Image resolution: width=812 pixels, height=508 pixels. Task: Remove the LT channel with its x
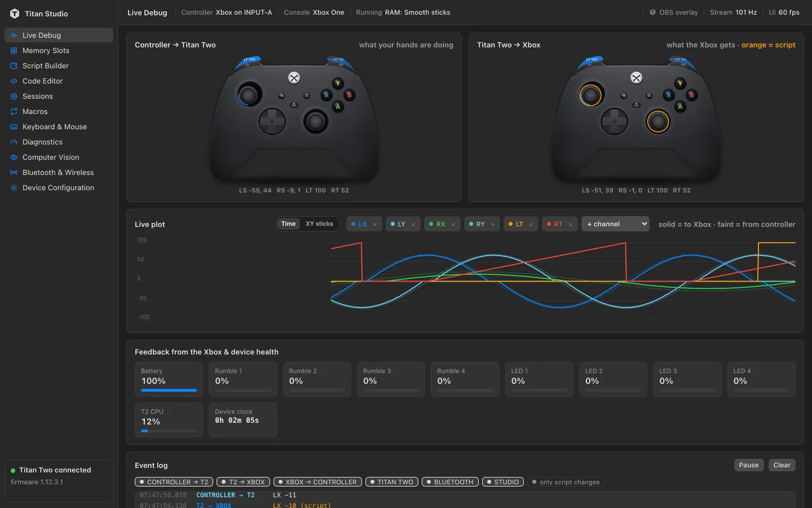pyautogui.click(x=531, y=224)
